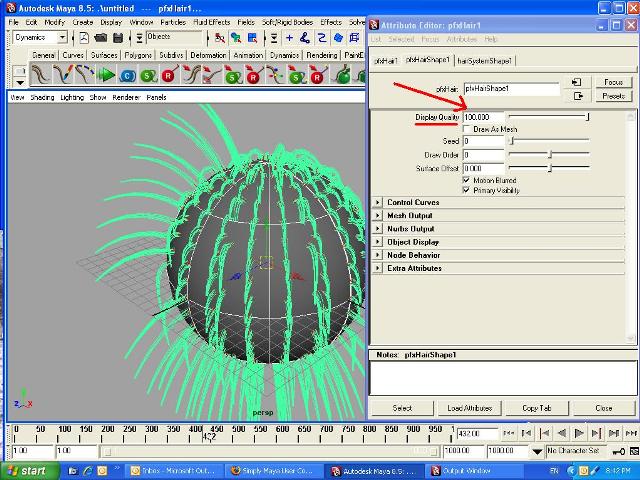
Task: Click the Notes text area for pfxHairShape1
Action: coord(503,378)
